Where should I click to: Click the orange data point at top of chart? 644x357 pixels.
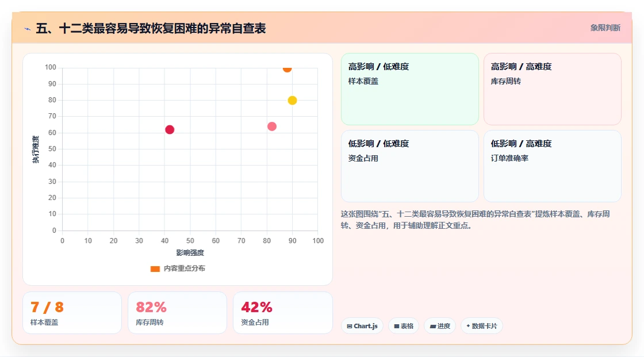coord(287,68)
